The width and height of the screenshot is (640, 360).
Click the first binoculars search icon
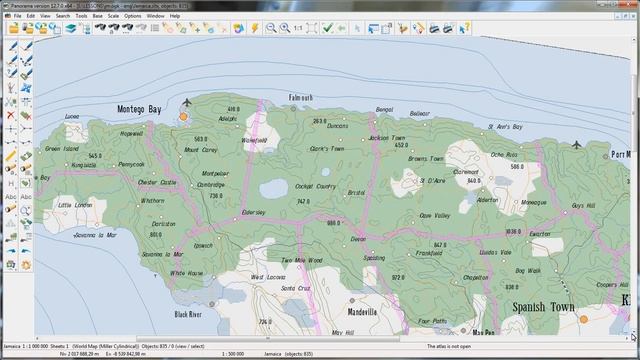[100, 28]
